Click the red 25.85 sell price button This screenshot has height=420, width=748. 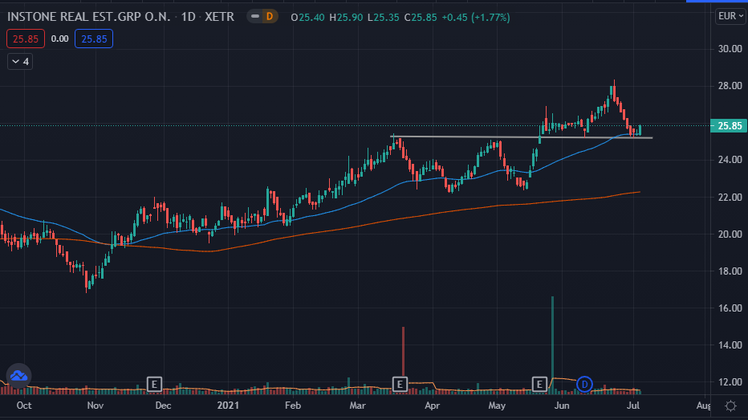click(25, 39)
